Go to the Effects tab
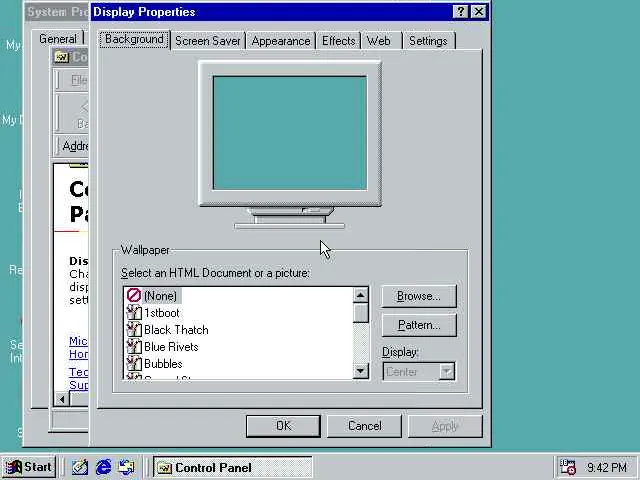 (x=338, y=41)
